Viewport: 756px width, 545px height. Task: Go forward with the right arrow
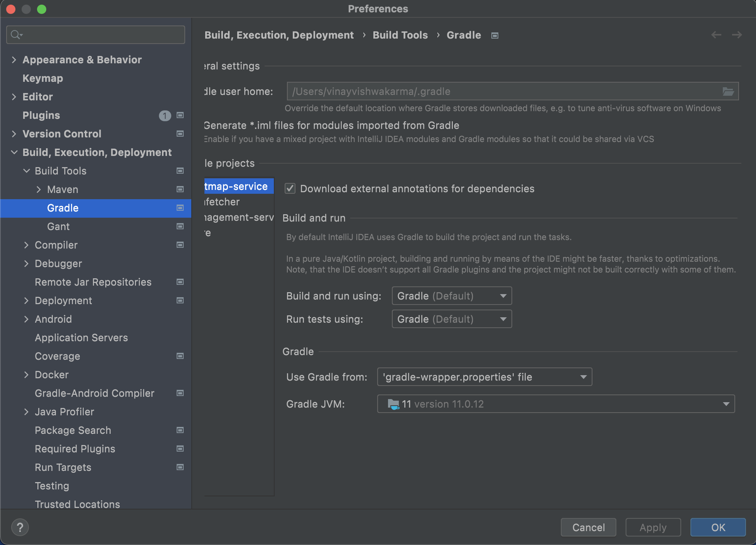pos(737,35)
